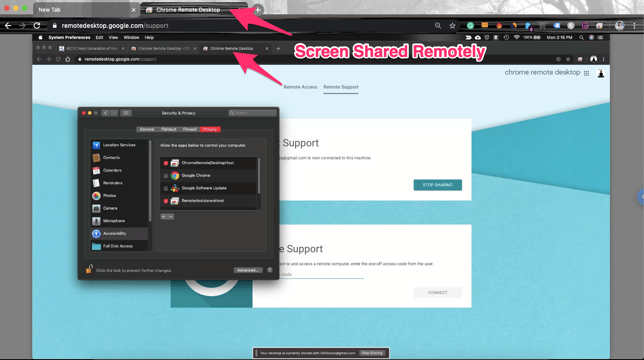The width and height of the screenshot is (644, 360).
Task: Click Stop Sharing in the bottom notification bar
Action: point(372,353)
